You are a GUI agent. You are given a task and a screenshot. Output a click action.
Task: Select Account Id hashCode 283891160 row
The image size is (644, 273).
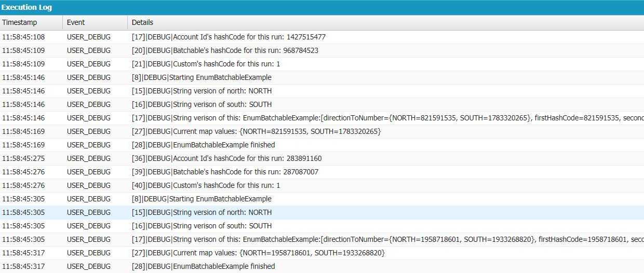coord(322,158)
